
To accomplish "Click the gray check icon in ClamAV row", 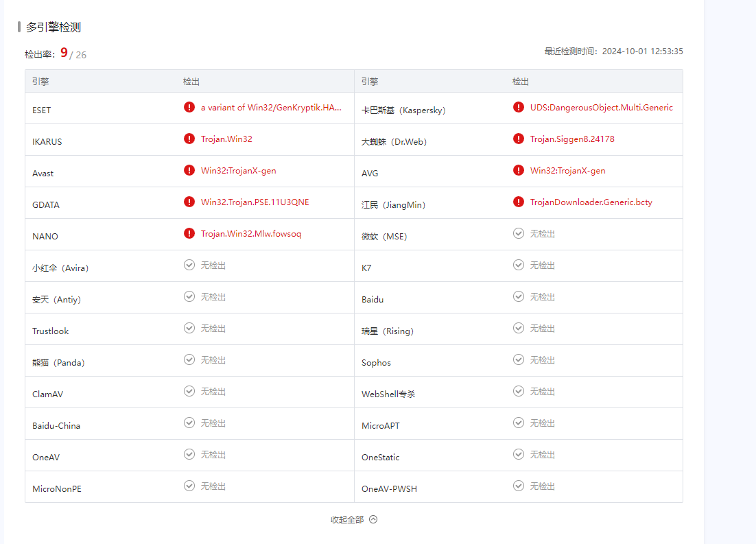I will (189, 391).
